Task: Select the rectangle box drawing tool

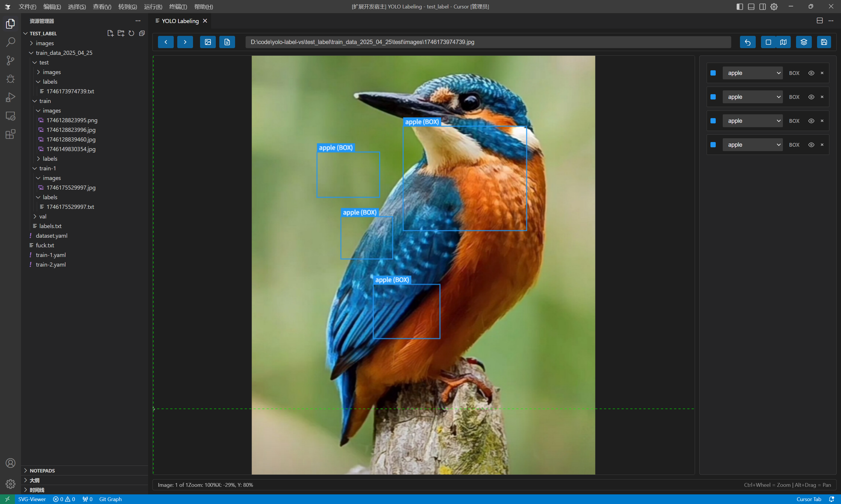Action: coord(768,42)
